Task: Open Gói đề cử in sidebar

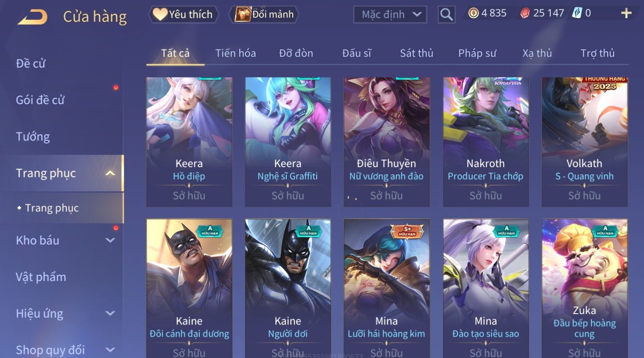Action: (x=40, y=100)
